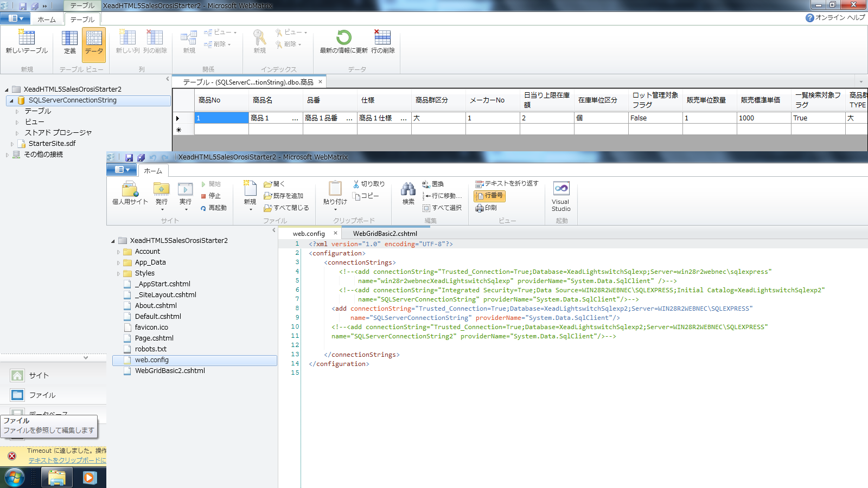Collapse the front window file tree pane
Screen dimensions: 868x488
[273, 230]
